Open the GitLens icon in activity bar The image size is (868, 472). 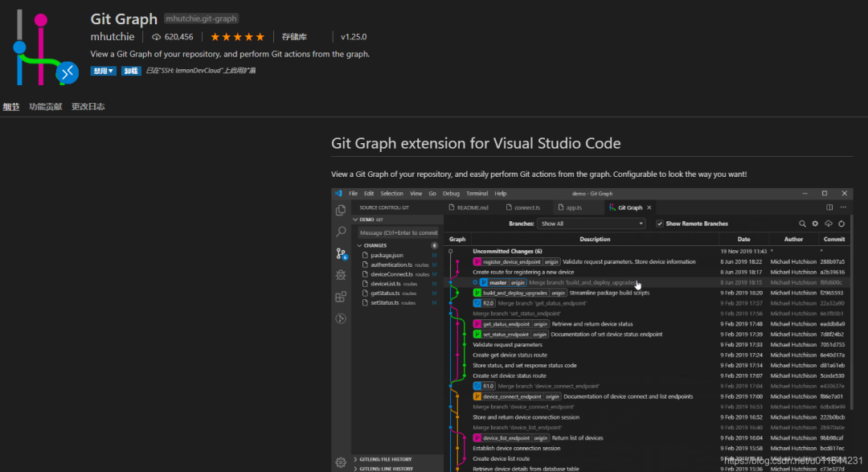[x=341, y=318]
